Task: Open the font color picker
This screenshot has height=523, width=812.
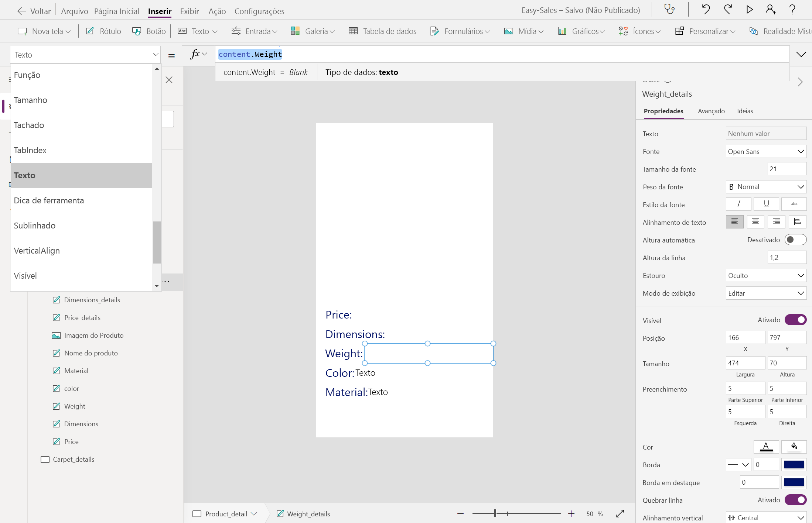Action: (x=766, y=447)
